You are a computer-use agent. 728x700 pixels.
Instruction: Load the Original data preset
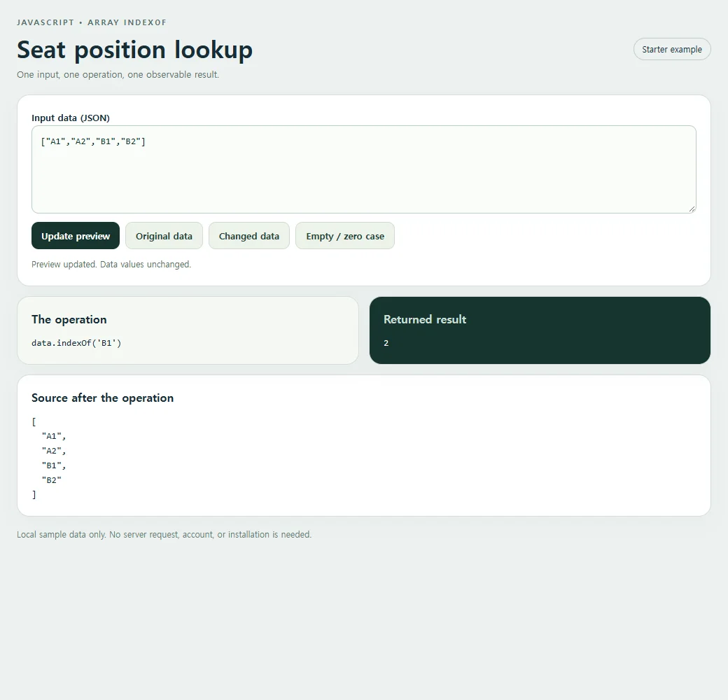tap(164, 236)
